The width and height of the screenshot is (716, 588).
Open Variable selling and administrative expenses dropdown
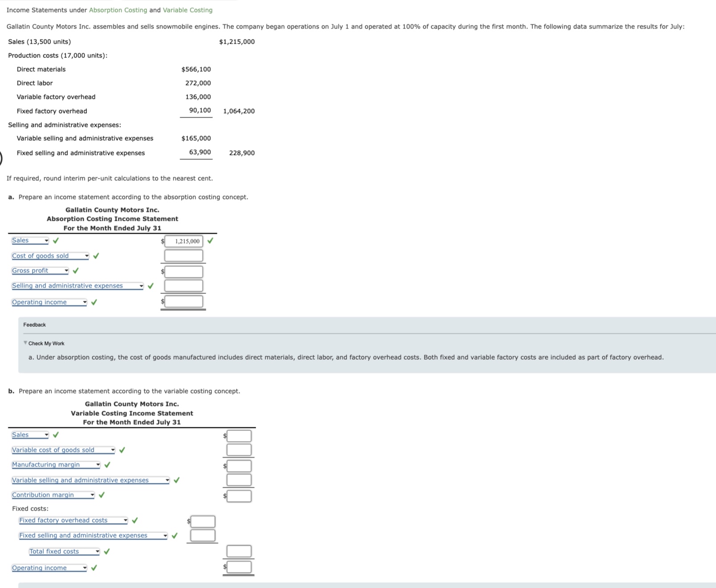click(x=91, y=480)
